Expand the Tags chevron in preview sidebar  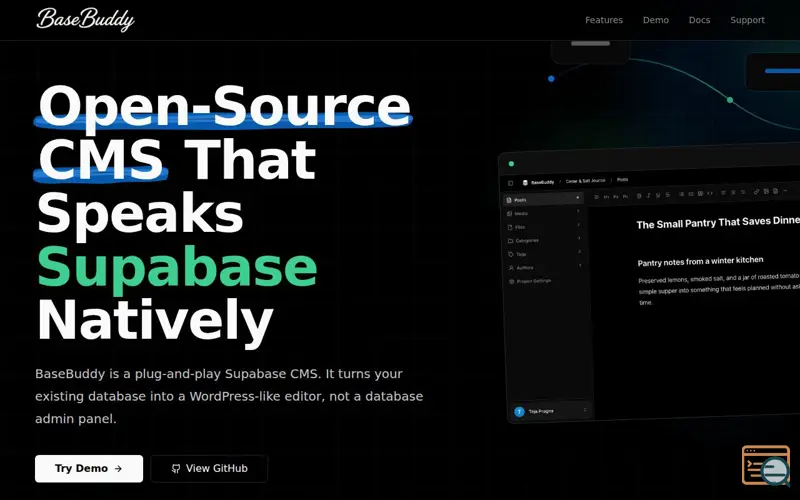(x=580, y=252)
